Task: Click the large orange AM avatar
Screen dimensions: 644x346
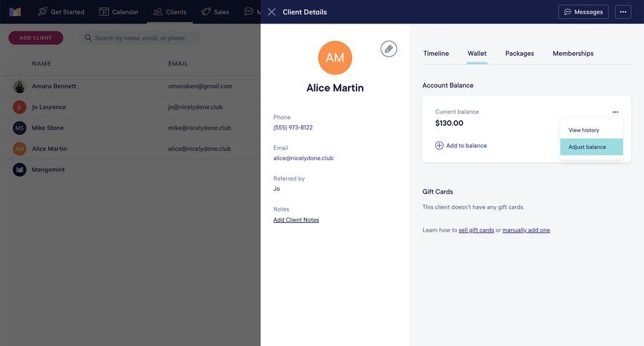Action: 335,57
